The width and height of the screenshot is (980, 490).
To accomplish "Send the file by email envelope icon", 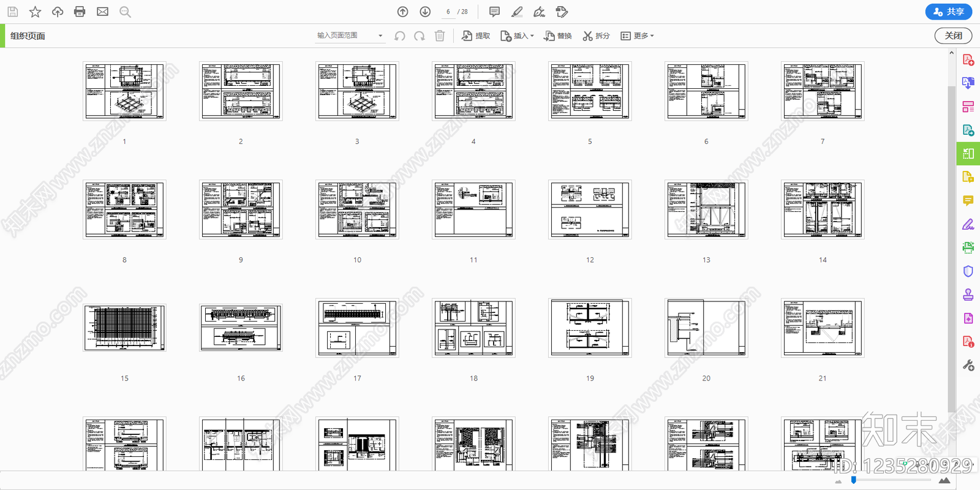I will (x=102, y=12).
